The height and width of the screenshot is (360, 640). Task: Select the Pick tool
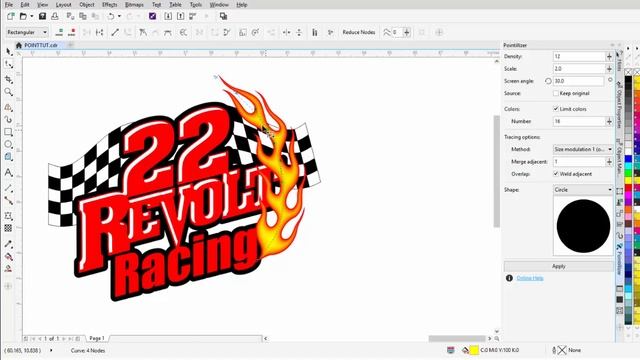9,51
